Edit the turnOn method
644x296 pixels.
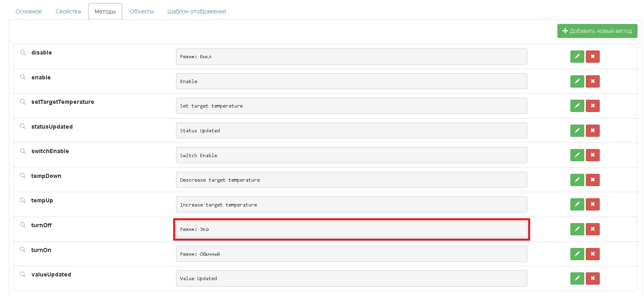[x=577, y=254]
